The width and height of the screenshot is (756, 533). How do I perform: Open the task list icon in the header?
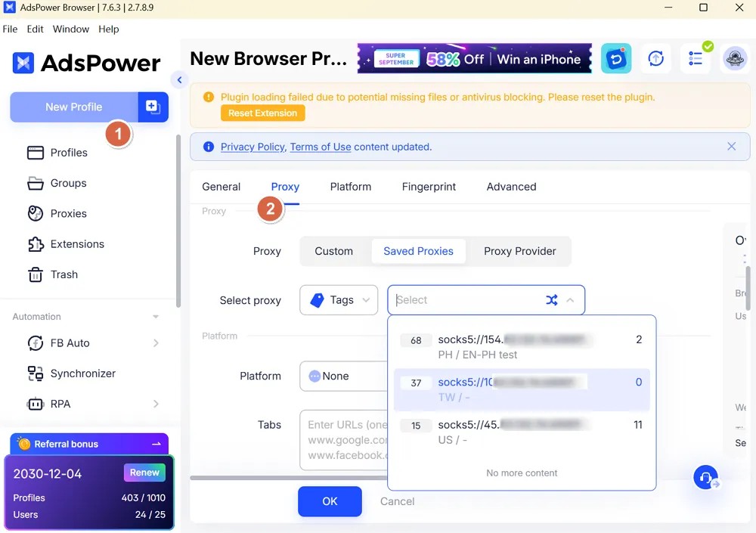point(696,58)
